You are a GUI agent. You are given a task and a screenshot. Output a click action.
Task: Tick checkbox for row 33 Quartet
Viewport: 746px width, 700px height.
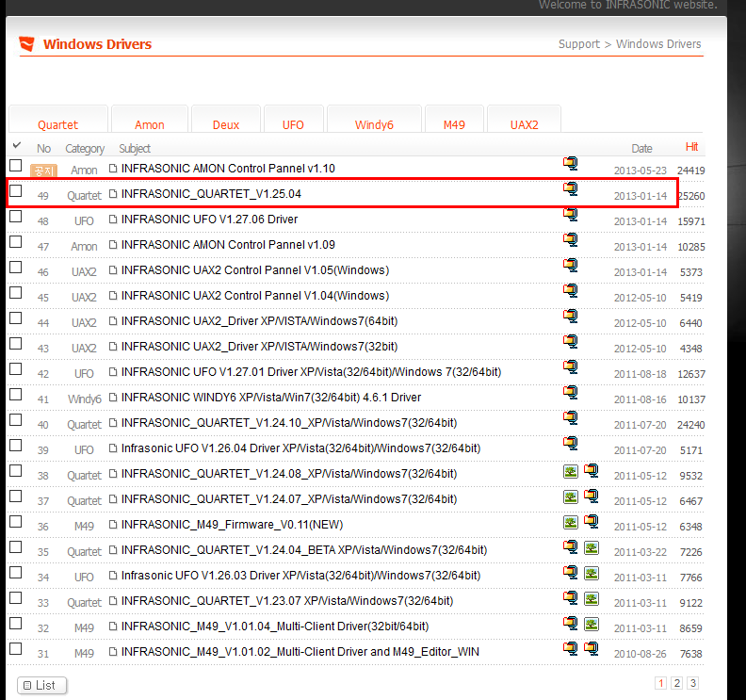pos(16,597)
